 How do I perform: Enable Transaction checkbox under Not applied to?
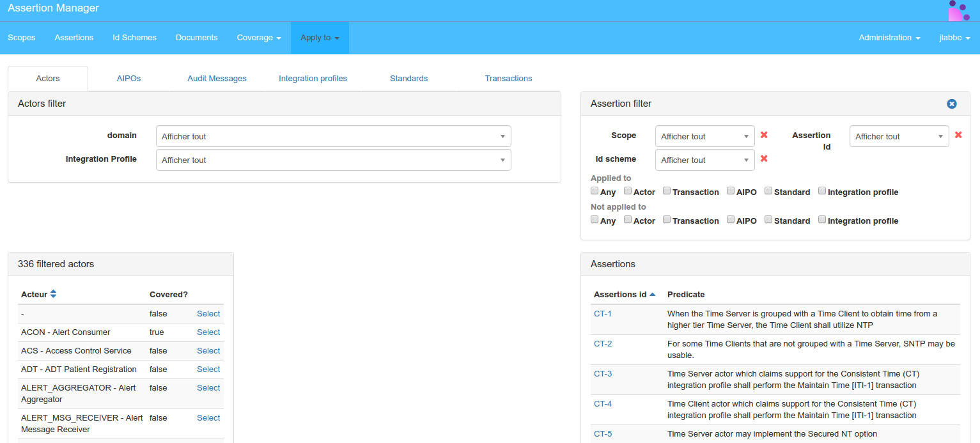667,220
